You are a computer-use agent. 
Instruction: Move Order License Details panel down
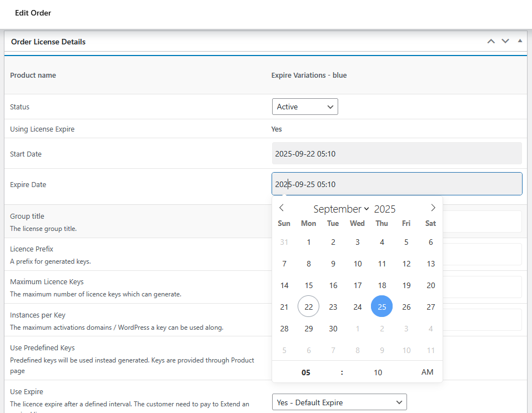click(505, 41)
